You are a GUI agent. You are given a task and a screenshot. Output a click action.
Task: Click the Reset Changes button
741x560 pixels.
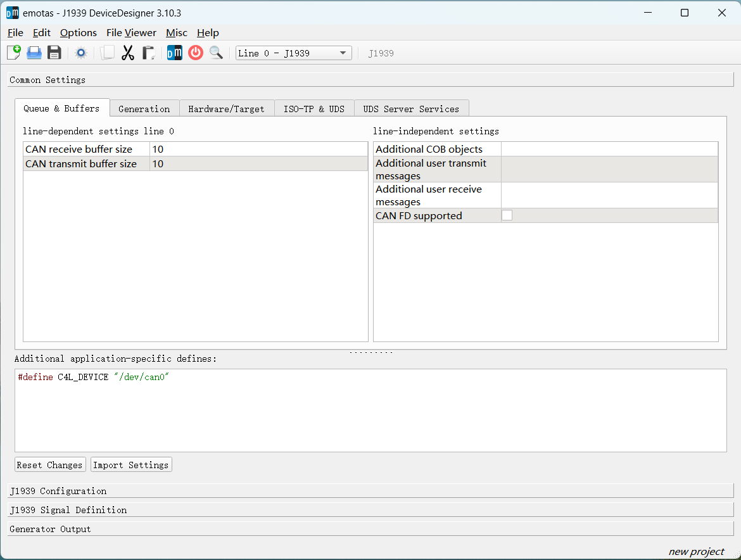(50, 464)
